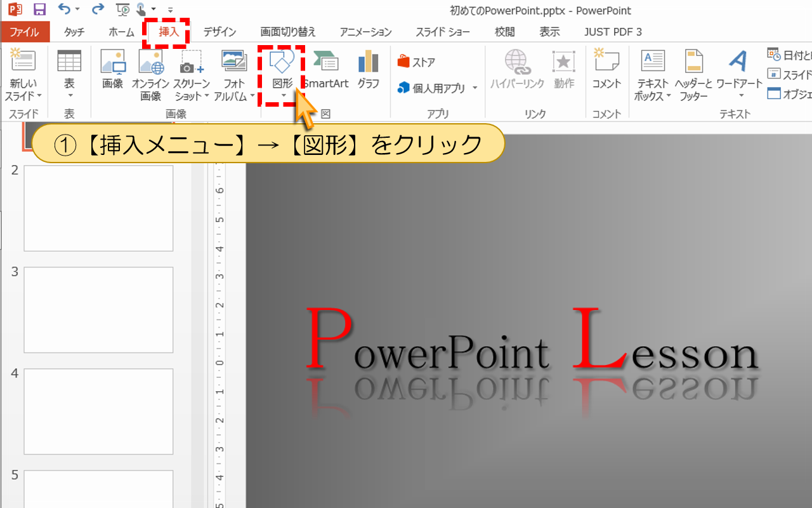This screenshot has height=508, width=812.
Task: Select slide 3 thumbnail
Action: [98, 310]
